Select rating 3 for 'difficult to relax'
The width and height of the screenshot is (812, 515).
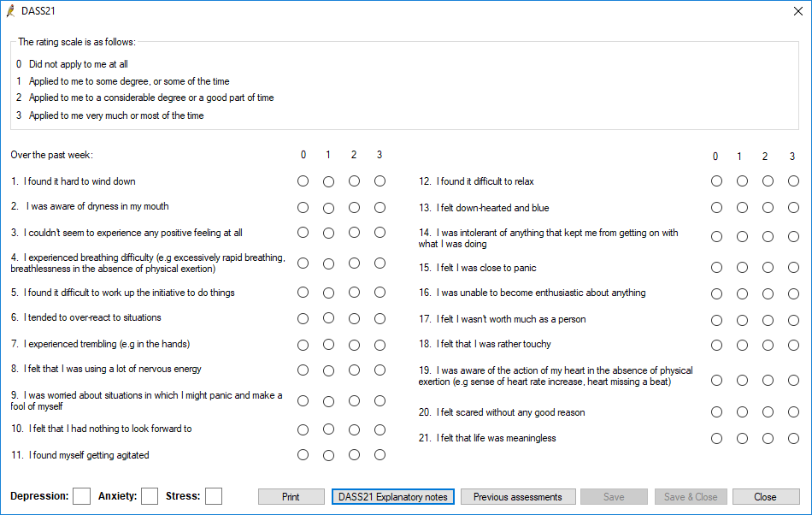[793, 181]
